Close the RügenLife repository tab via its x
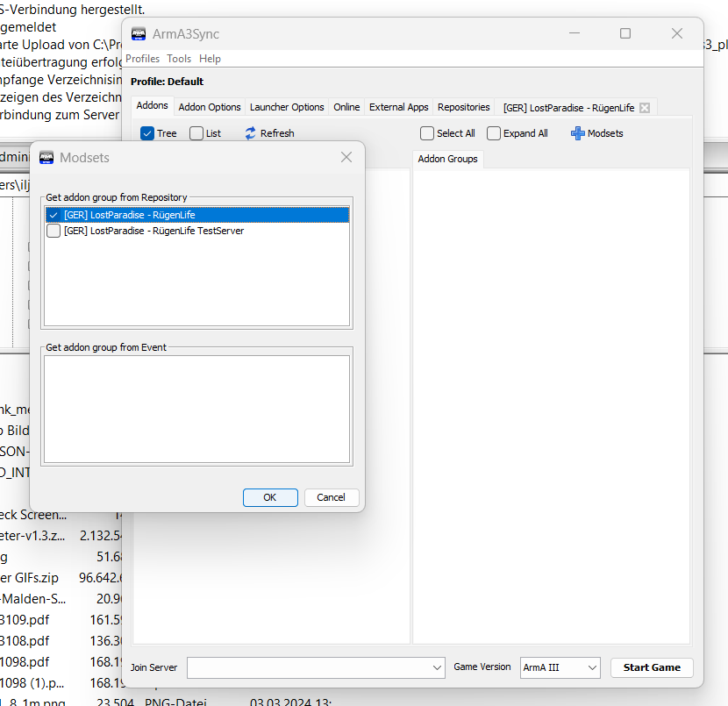 645,108
